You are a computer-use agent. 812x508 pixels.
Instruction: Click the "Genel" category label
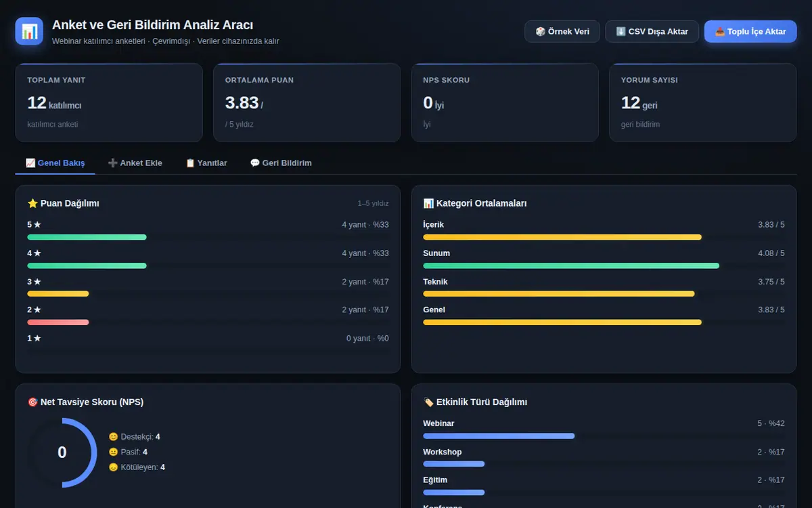pos(434,310)
